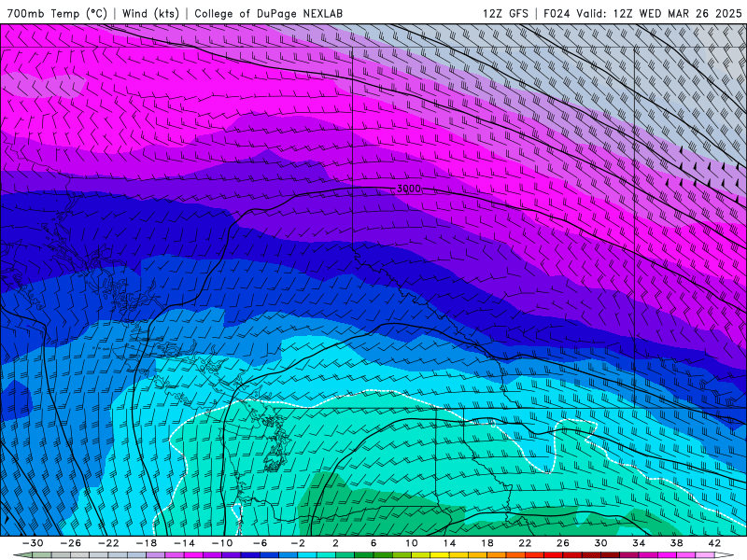
Task: Click the right arrow end of color bar
Action: pos(726,555)
